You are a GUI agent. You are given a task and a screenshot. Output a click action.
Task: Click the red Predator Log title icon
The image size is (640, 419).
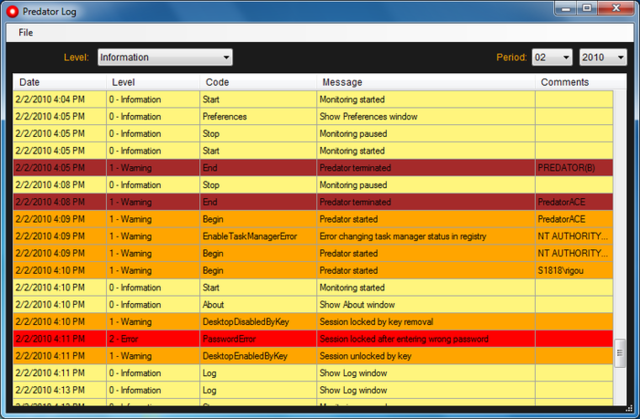point(13,11)
